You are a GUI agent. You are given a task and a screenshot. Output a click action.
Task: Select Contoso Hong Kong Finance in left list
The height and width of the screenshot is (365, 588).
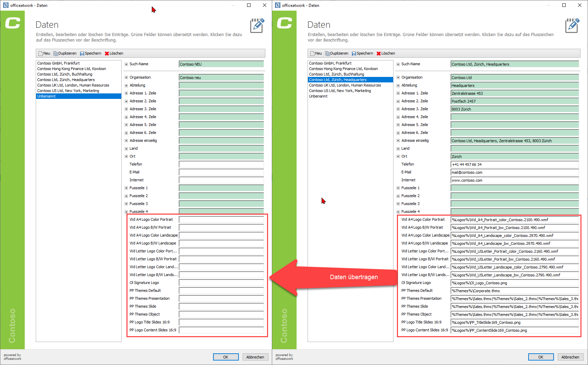tap(79, 69)
